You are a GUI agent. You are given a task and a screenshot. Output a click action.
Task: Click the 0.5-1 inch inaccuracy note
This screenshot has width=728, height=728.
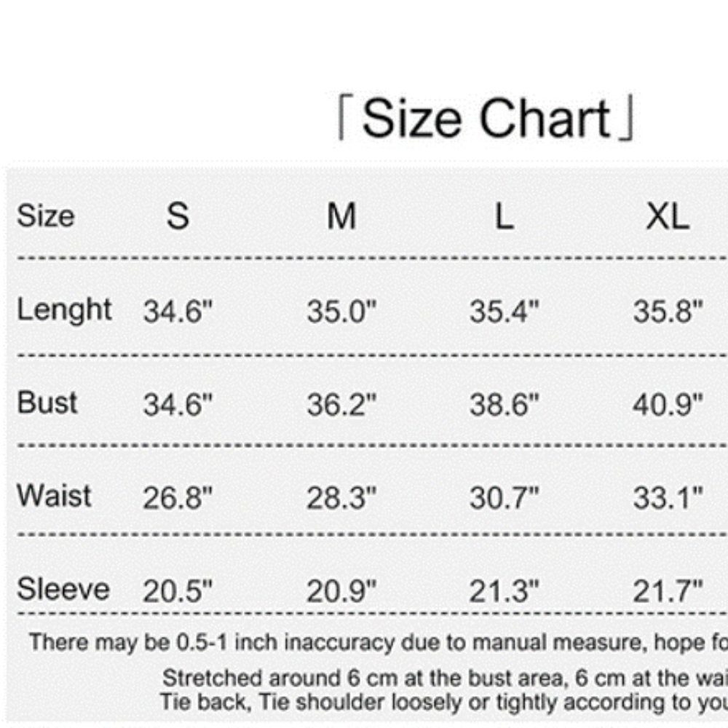coord(379,643)
